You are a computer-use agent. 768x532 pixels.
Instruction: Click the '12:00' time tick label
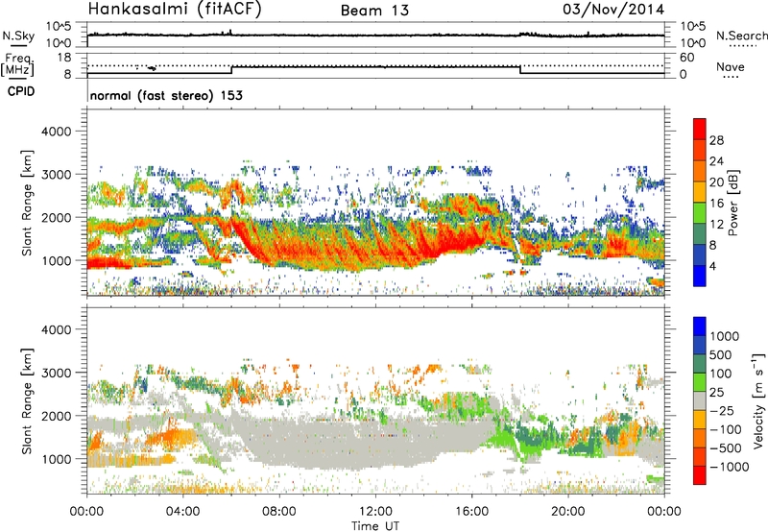375,512
